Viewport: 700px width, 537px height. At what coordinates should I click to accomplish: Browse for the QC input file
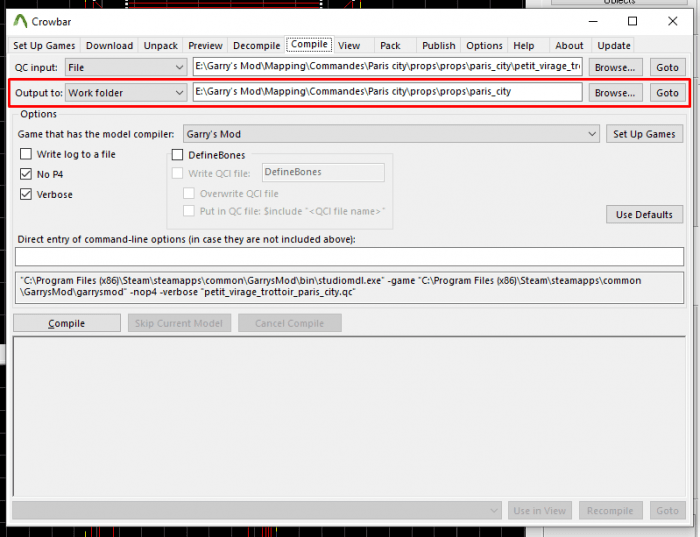[615, 67]
